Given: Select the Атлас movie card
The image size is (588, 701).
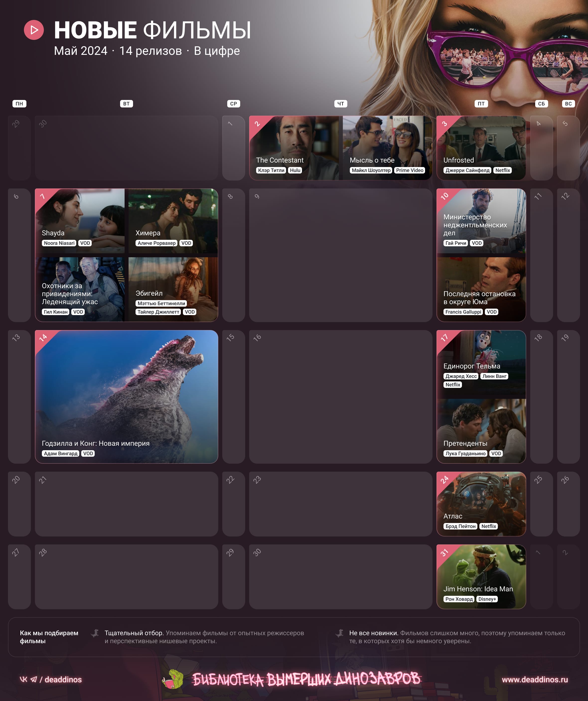Looking at the screenshot, I should point(481,504).
